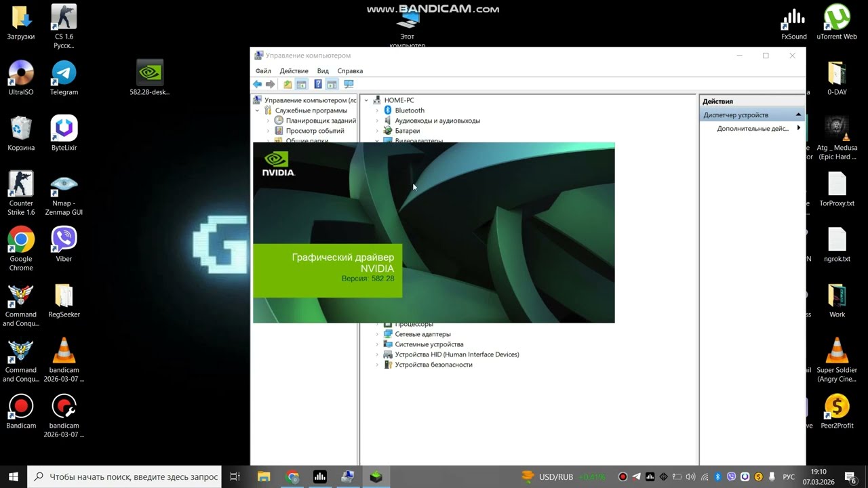Select Просмотр событий in left tree
The width and height of the screenshot is (868, 488).
[315, 131]
